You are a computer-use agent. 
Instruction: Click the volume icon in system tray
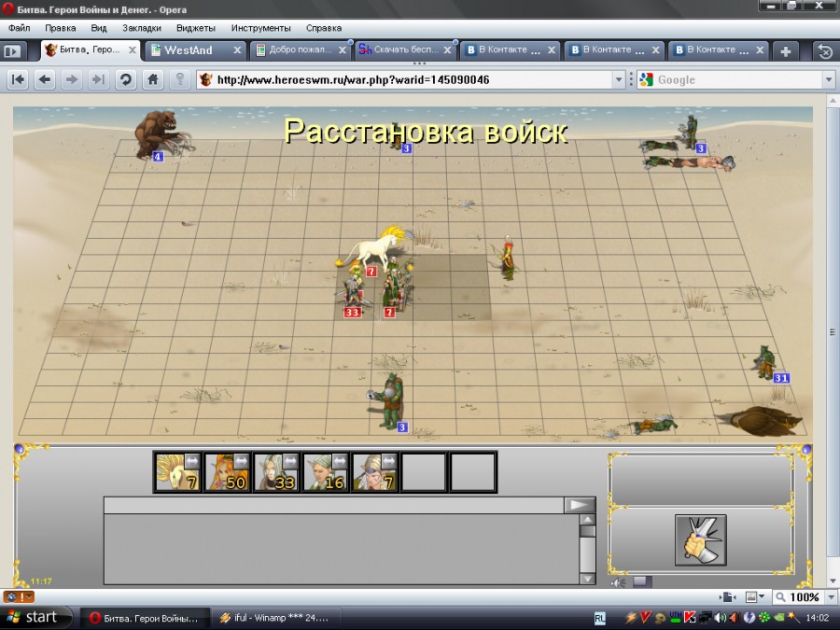point(721,618)
